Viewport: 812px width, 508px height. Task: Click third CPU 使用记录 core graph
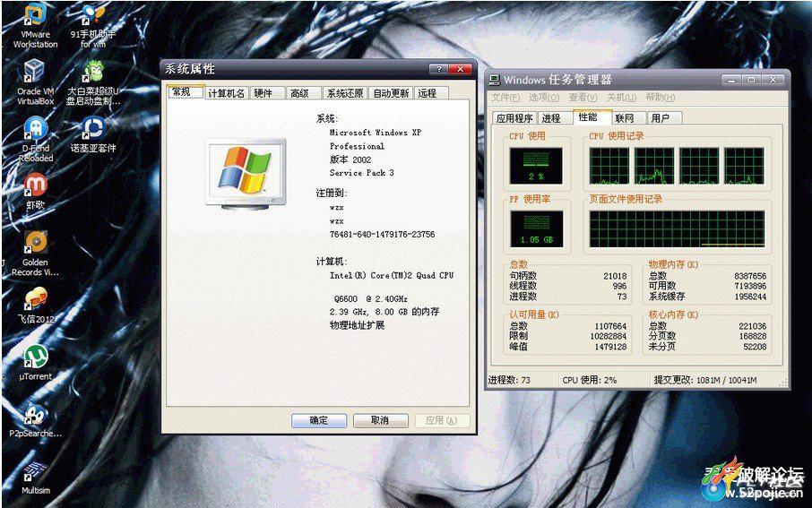[x=699, y=166]
